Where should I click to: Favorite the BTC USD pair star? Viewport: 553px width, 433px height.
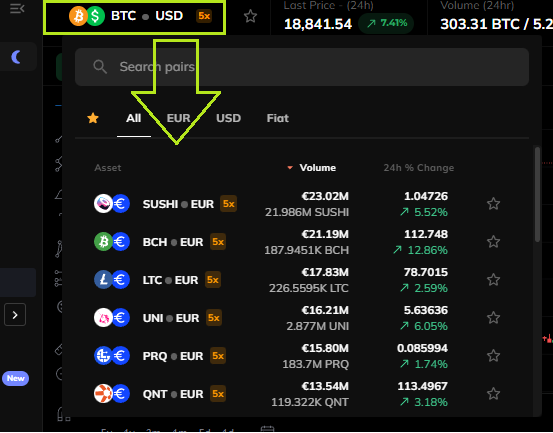250,16
